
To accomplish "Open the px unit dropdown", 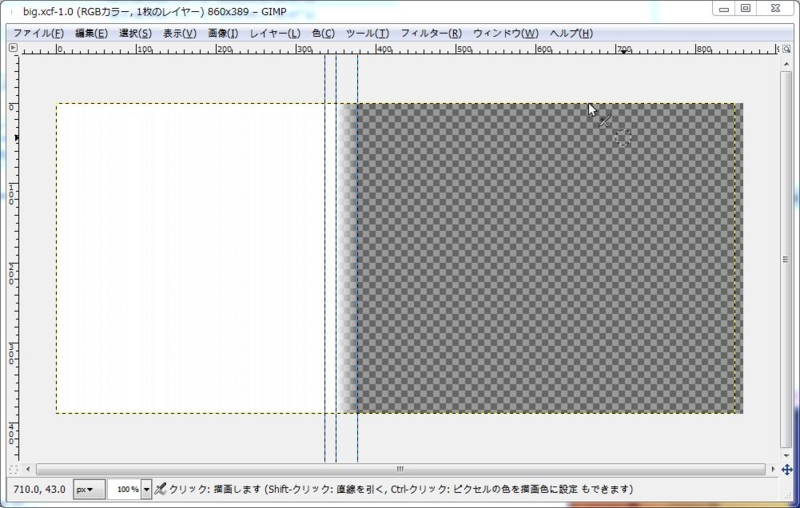I will coord(89,489).
